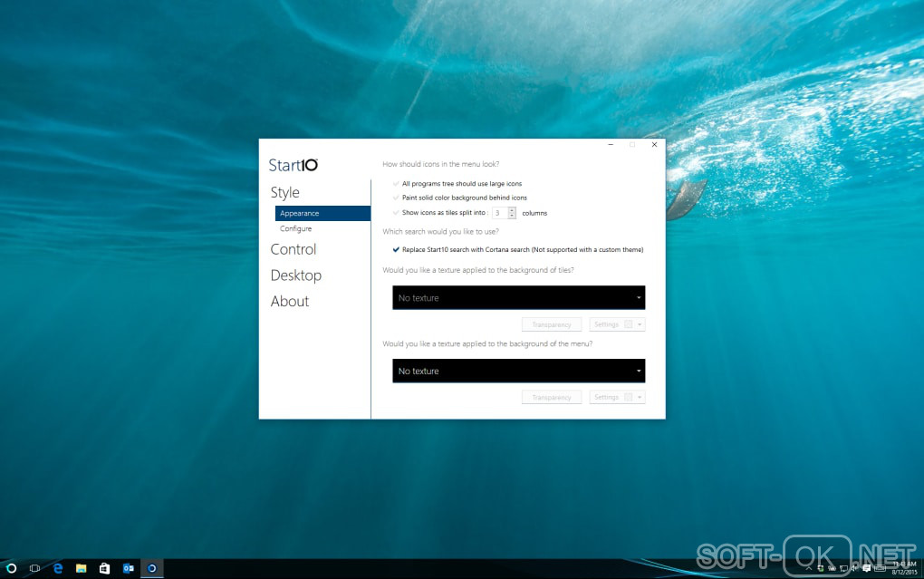The image size is (924, 579).
Task: Minimize the Start10 window
Action: (611, 144)
